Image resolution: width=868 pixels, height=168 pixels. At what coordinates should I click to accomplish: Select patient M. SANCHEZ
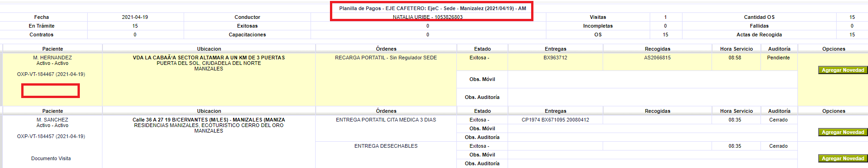coord(53,120)
